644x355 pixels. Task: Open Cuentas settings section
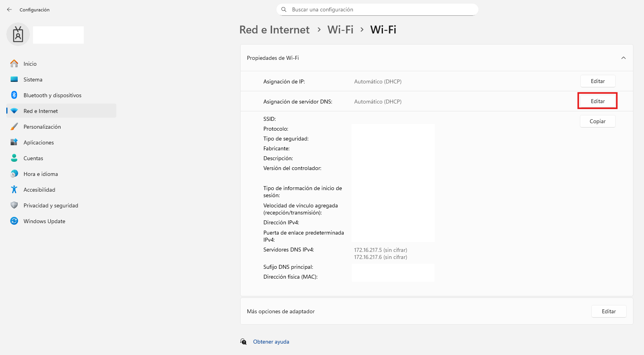point(33,158)
